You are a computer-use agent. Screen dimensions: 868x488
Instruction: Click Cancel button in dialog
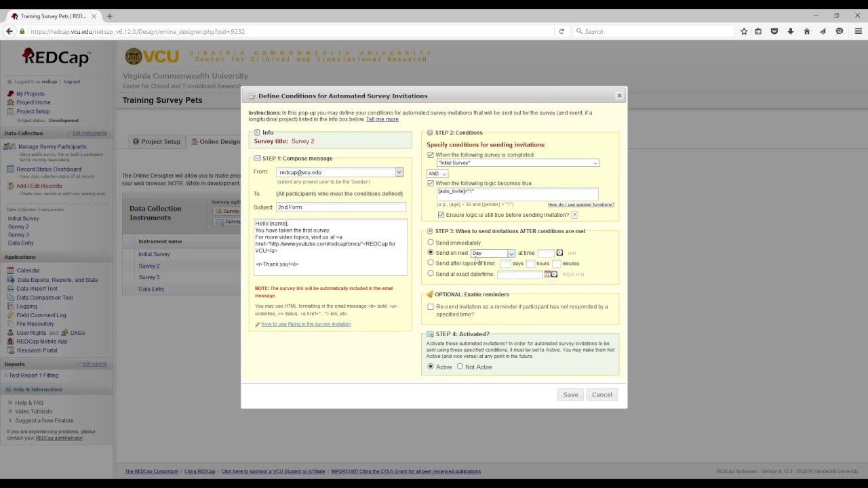click(x=601, y=394)
